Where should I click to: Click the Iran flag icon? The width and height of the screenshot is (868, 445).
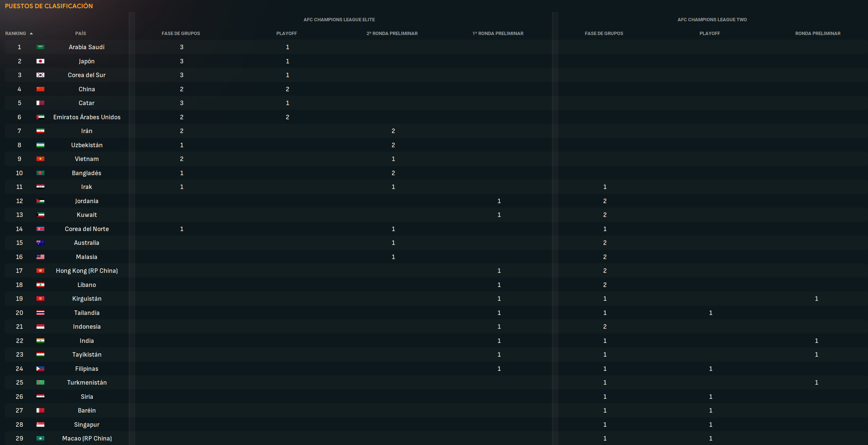tap(40, 131)
